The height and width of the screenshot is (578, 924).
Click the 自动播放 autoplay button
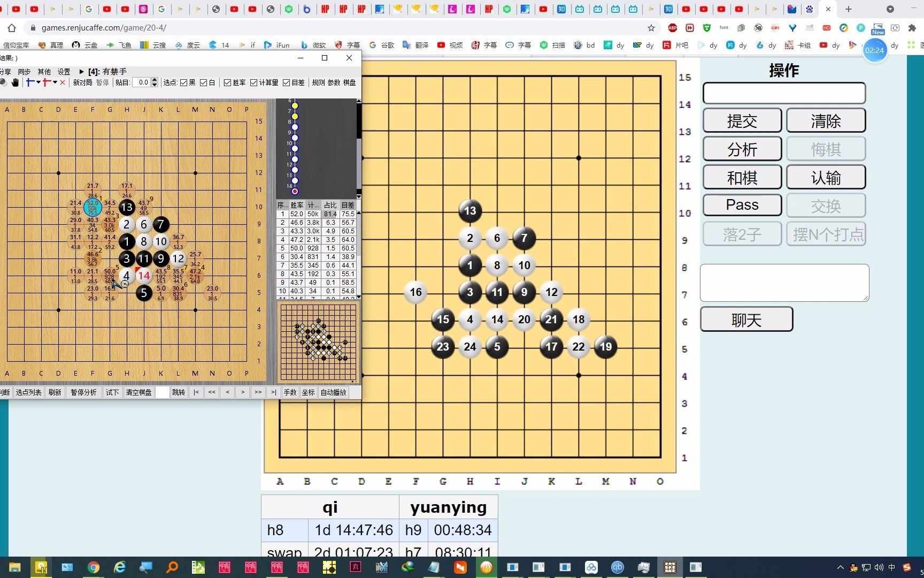pos(334,392)
